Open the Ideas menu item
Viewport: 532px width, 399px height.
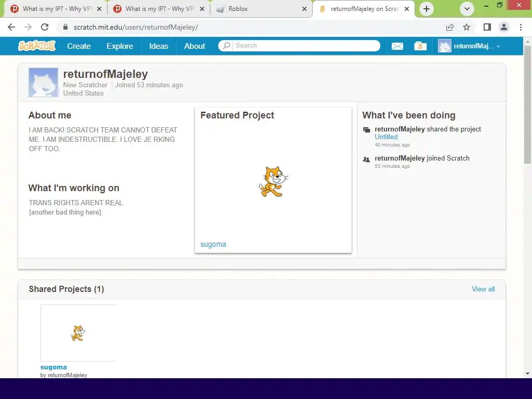coord(158,46)
